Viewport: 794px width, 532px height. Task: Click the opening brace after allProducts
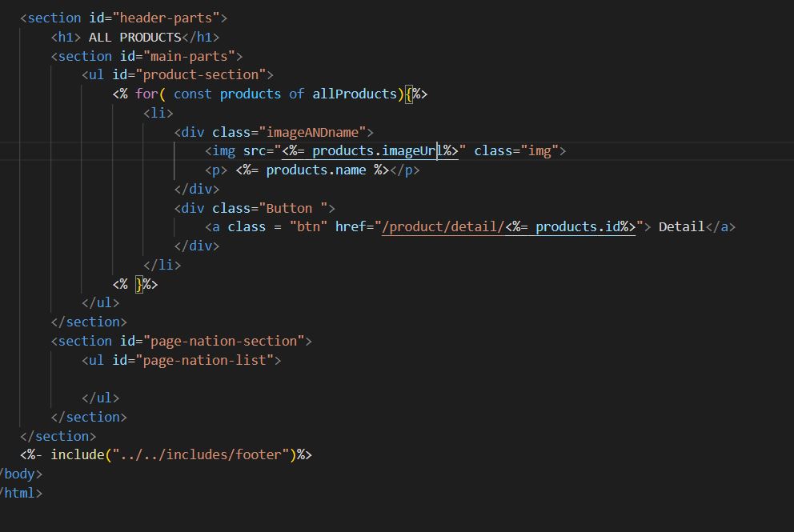click(x=409, y=94)
